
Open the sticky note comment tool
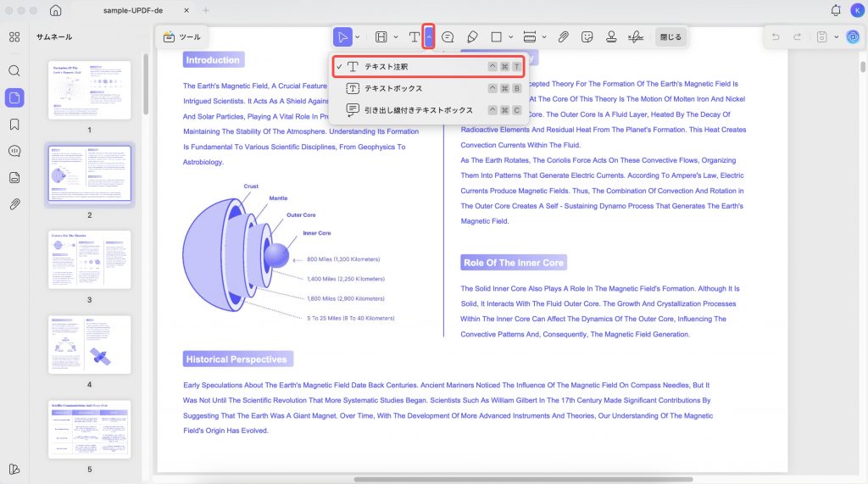pos(448,37)
